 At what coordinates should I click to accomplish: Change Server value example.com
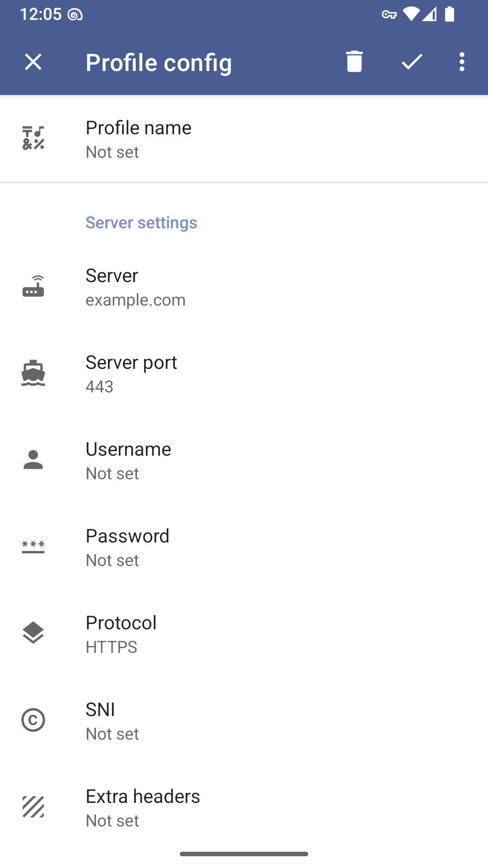244,287
